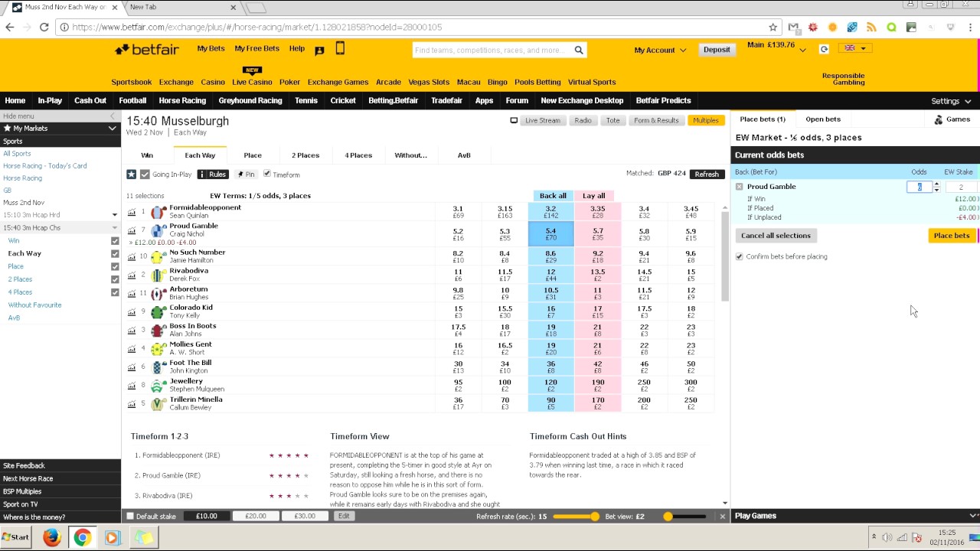Image resolution: width=980 pixels, height=551 pixels.
Task: Untick Confirm bets before placing
Action: pos(740,256)
